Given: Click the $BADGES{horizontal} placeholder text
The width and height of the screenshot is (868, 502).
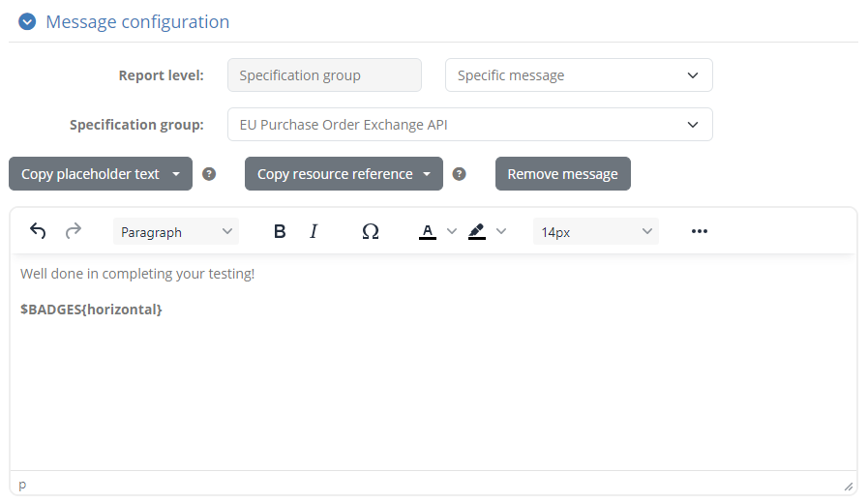Looking at the screenshot, I should pos(91,310).
